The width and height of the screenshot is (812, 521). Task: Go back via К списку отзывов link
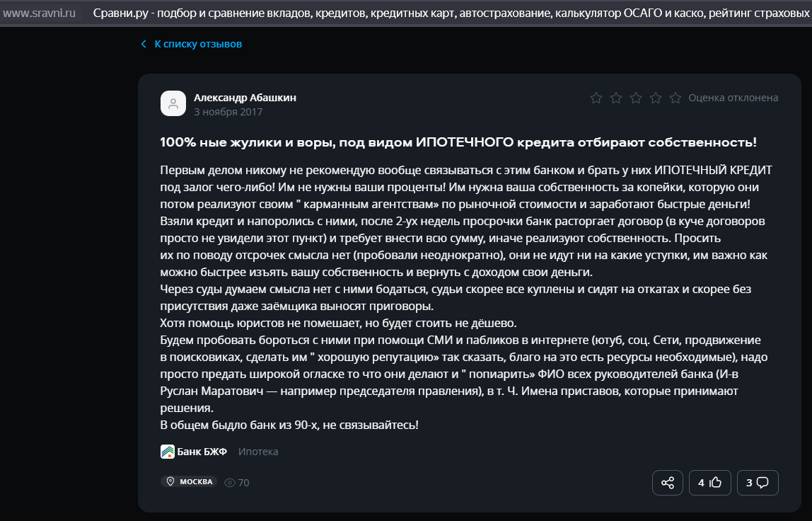click(x=198, y=44)
